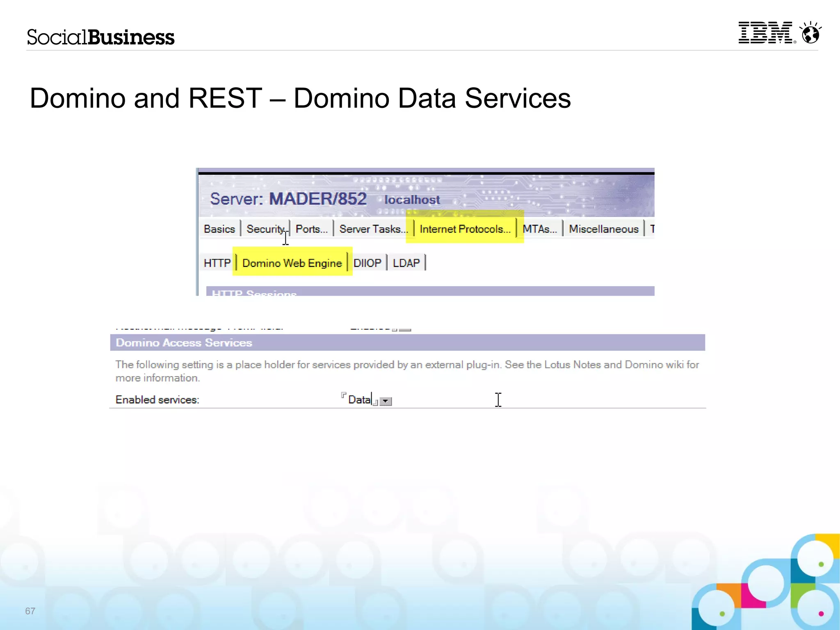This screenshot has width=840, height=630.
Task: Switch to the Security tab
Action: pos(265,229)
